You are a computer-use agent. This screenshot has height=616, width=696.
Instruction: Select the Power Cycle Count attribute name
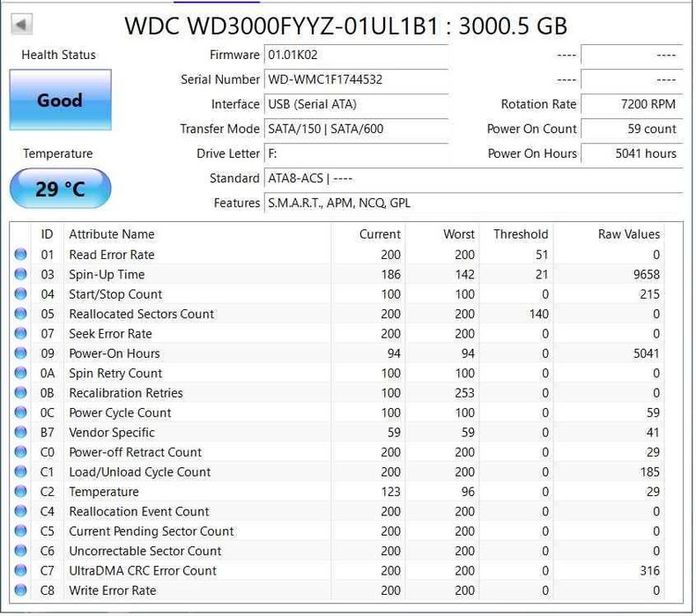(120, 412)
